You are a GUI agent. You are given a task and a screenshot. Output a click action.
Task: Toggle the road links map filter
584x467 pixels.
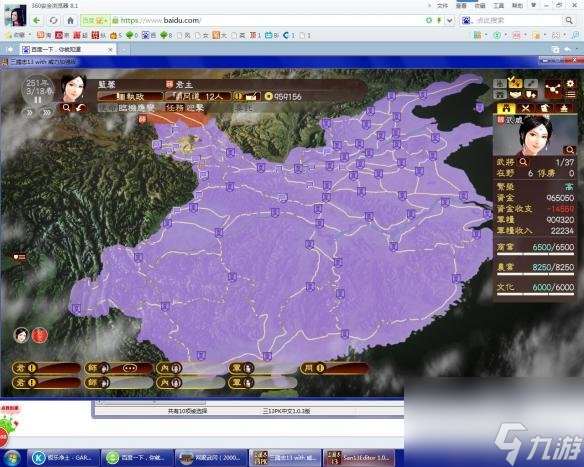530,83
